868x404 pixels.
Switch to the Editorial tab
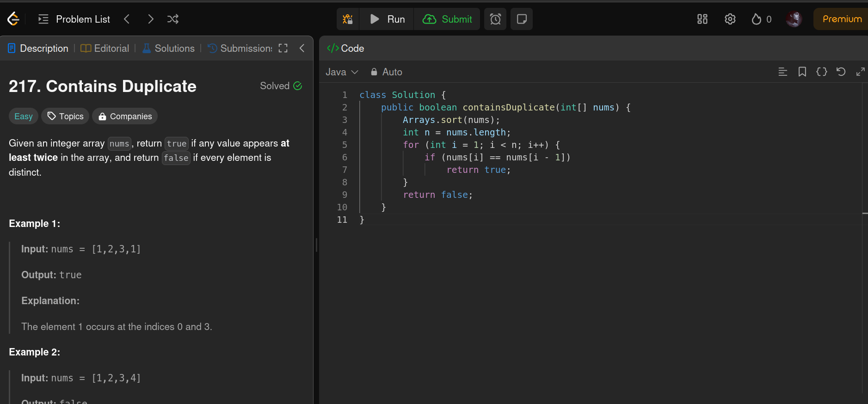(105, 49)
